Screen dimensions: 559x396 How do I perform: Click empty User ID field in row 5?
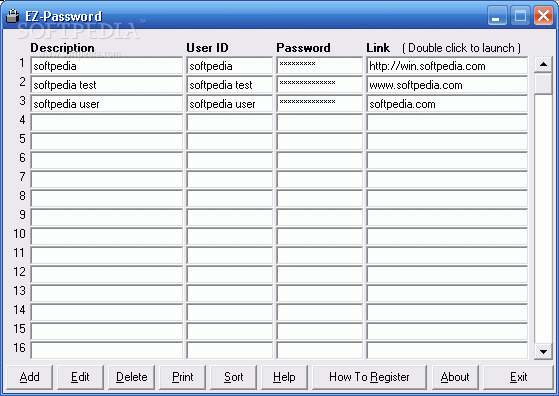(x=230, y=142)
